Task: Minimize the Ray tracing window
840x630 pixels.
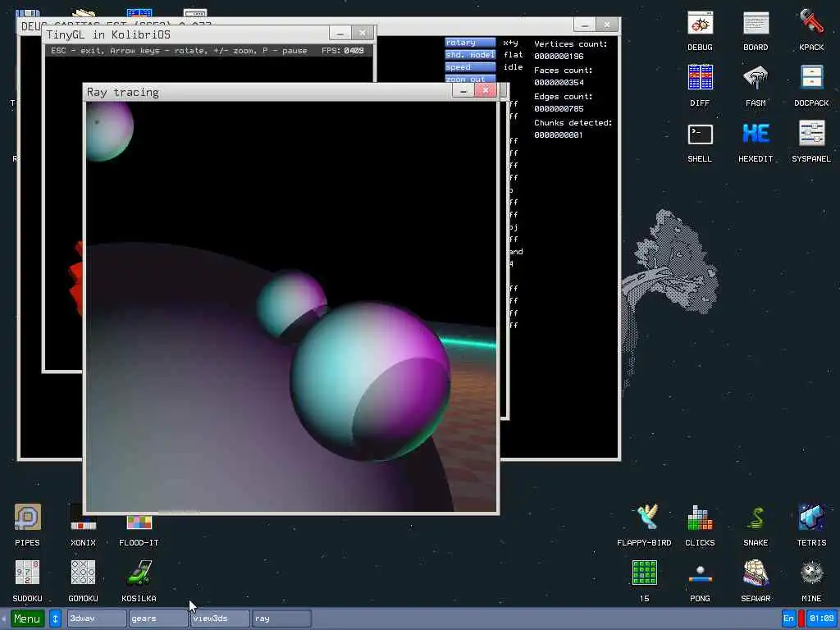Action: coord(463,91)
